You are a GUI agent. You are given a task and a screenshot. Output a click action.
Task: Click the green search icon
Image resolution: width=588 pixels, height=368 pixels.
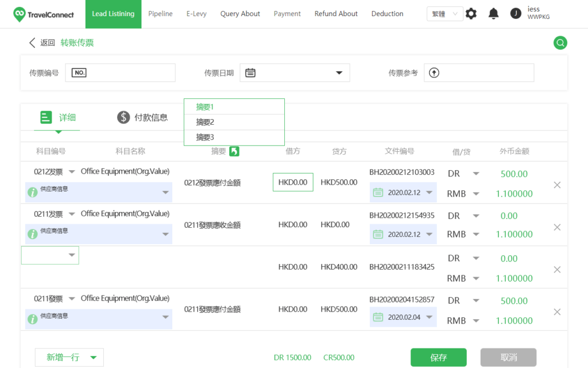tap(560, 43)
